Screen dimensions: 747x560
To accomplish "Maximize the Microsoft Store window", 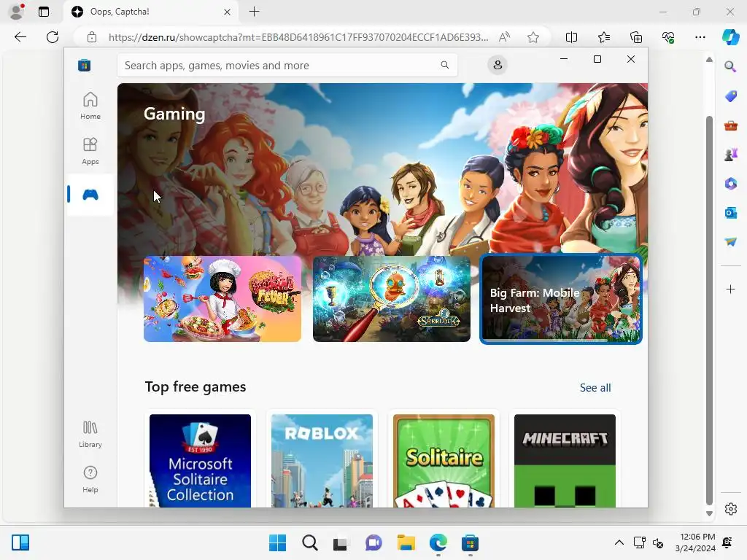I will point(597,59).
